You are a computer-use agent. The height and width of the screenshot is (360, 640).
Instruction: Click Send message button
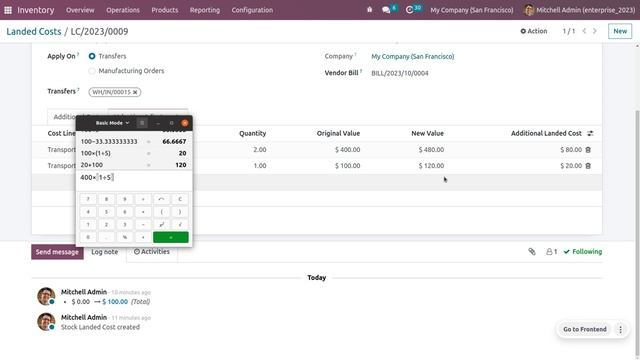(x=57, y=252)
